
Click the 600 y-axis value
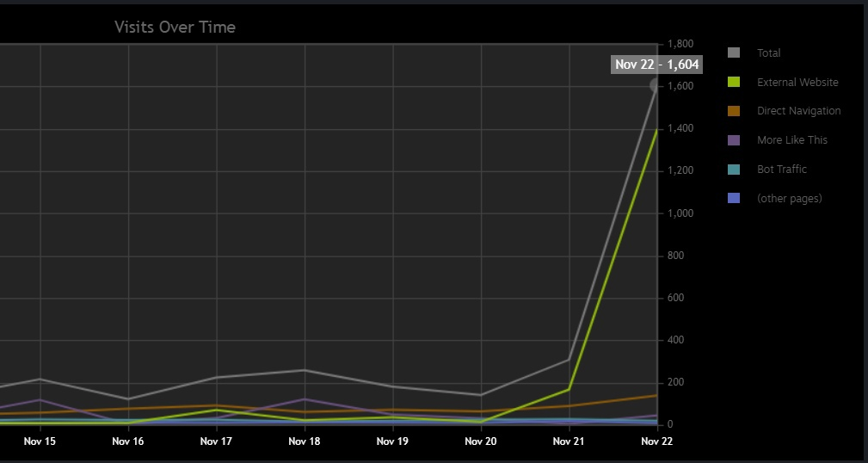(x=676, y=298)
